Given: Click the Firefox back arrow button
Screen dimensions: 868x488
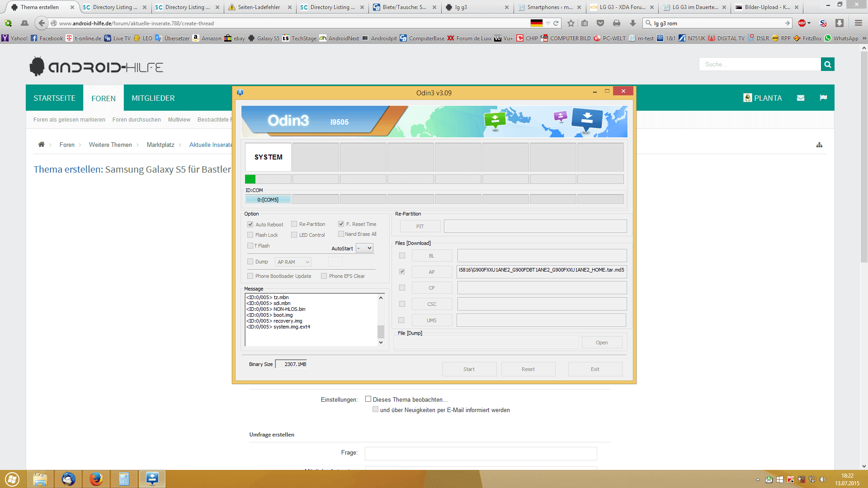Looking at the screenshot, I should [x=42, y=23].
